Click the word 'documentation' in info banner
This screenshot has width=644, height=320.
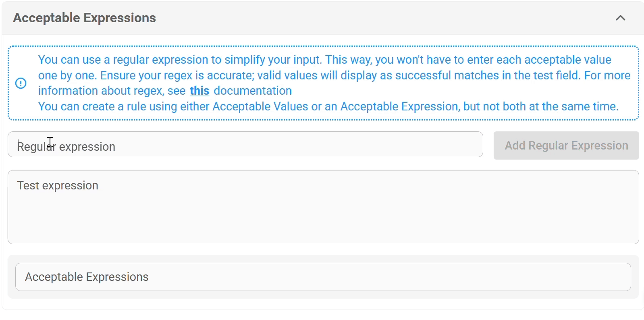tap(253, 91)
